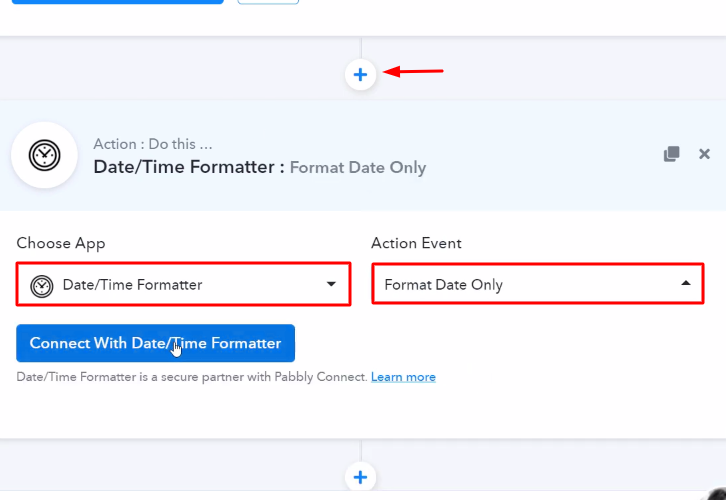Open the Learn more link
Image resolution: width=726 pixels, height=500 pixels.
pyautogui.click(x=403, y=377)
